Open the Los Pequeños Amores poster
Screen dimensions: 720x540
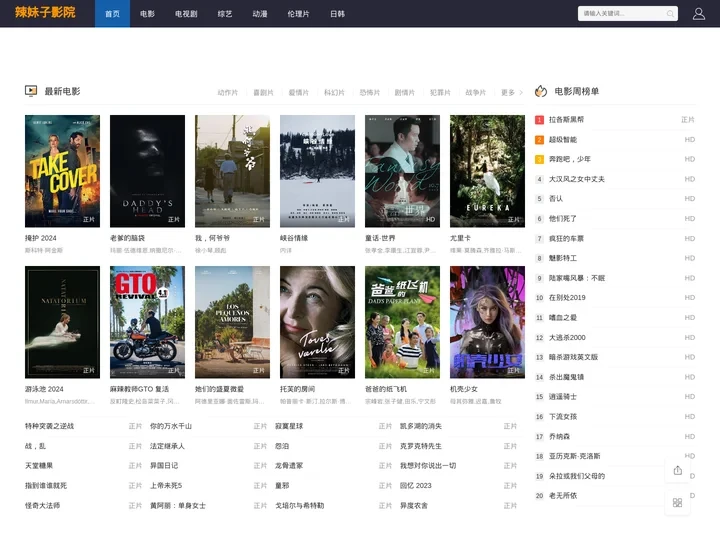pos(232,322)
